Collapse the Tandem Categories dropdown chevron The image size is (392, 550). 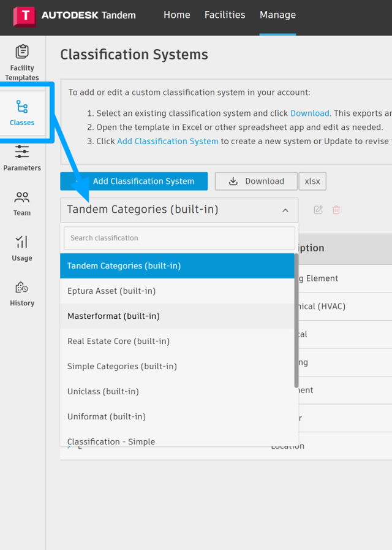click(285, 210)
